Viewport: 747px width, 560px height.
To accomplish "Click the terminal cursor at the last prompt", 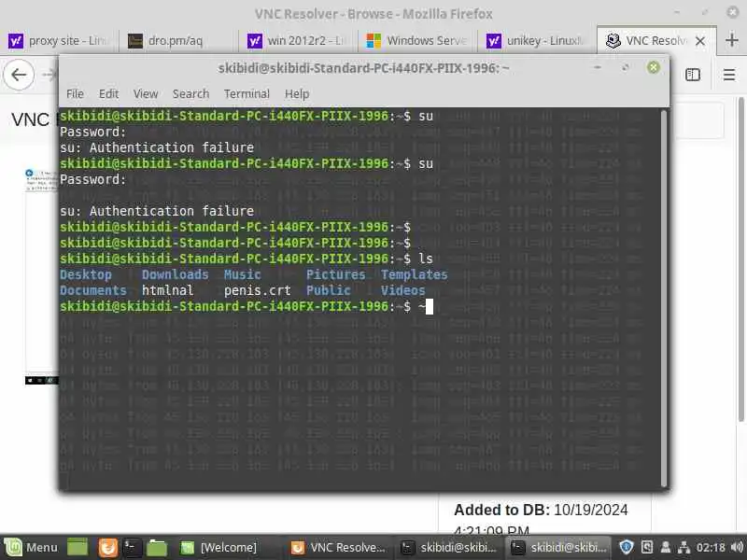I will 430,307.
